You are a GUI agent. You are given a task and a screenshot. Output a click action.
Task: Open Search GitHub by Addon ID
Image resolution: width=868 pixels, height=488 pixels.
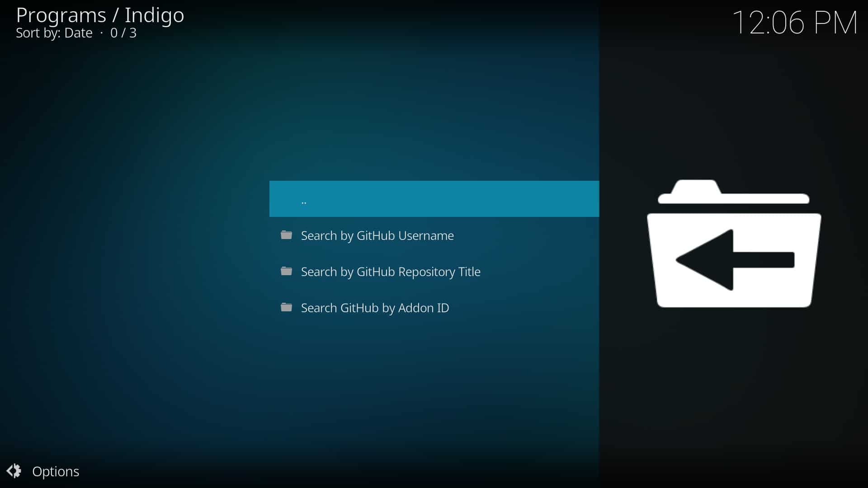[375, 308]
